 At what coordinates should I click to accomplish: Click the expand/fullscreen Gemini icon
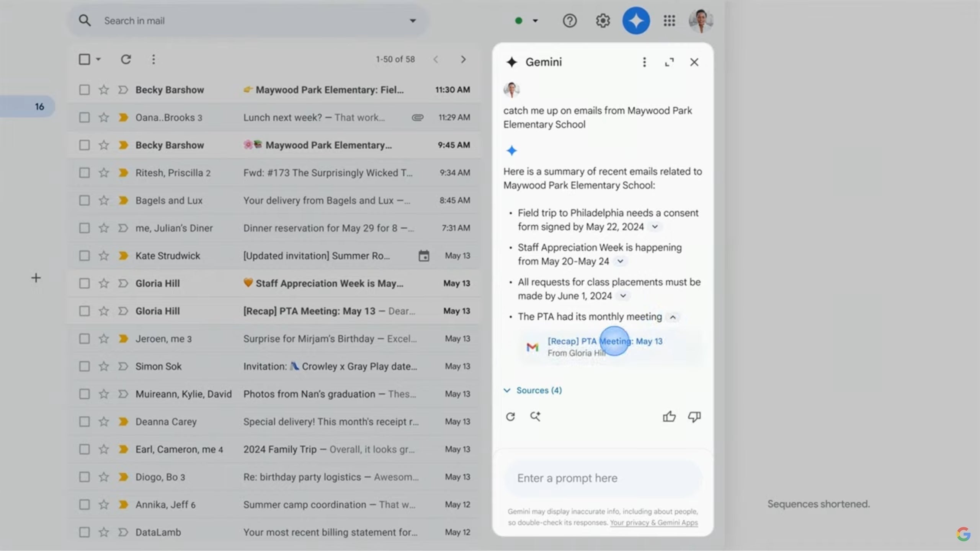[669, 62]
